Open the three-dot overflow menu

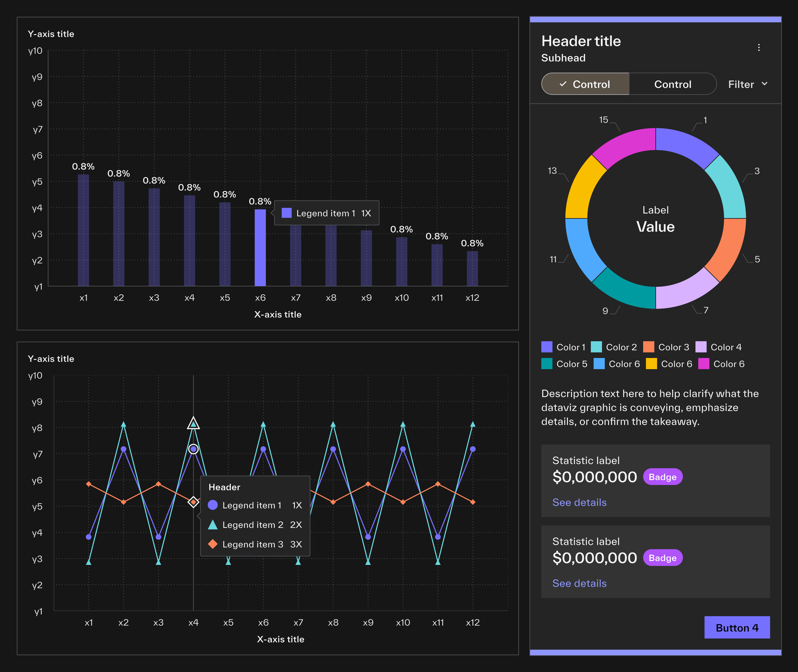[x=759, y=47]
